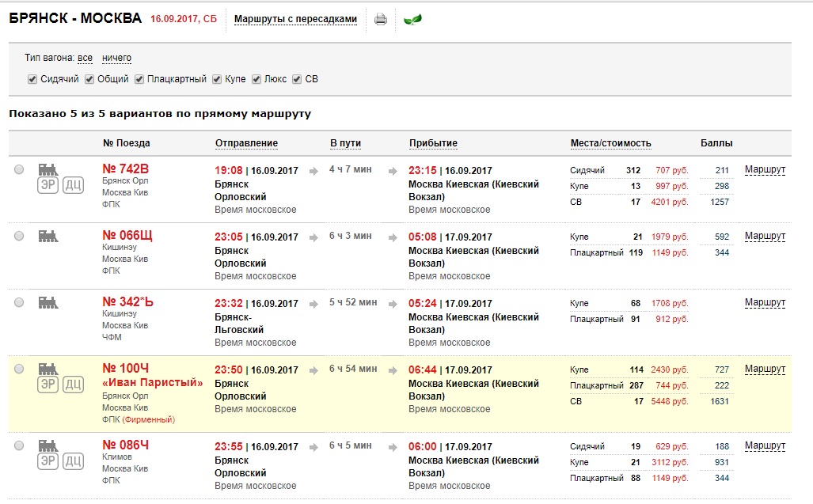Click the train icon for train 342*Ь
813x504 pixels.
pos(48,302)
